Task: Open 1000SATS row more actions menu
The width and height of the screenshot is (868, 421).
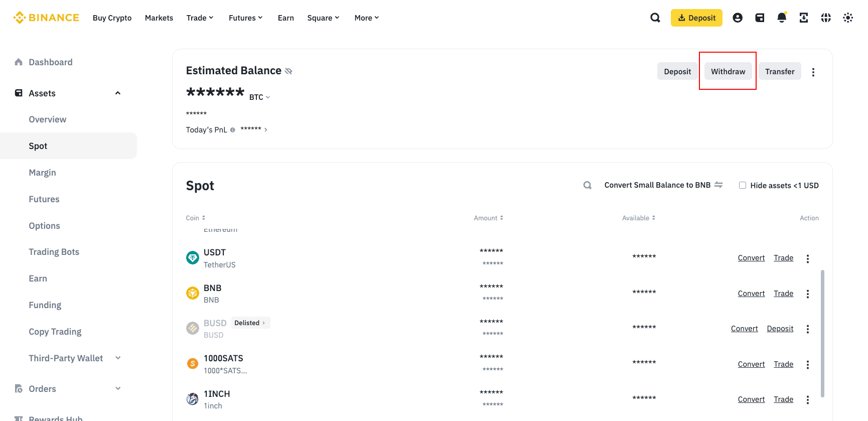Action: tap(808, 365)
